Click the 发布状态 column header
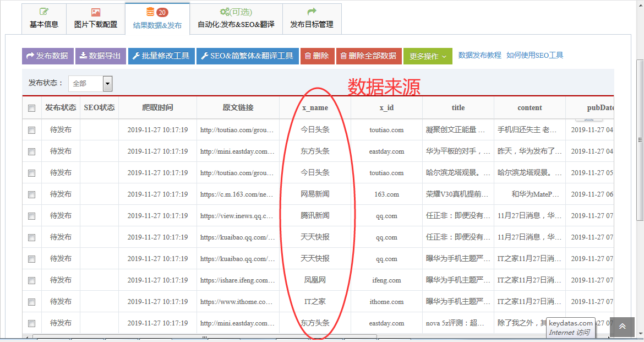Viewport: 644px width, 342px height. click(x=61, y=108)
